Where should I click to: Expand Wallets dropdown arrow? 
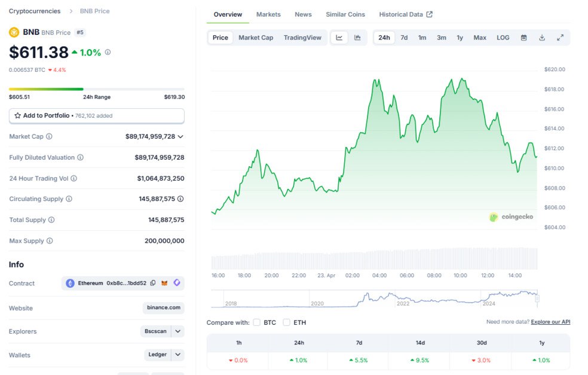pos(177,354)
